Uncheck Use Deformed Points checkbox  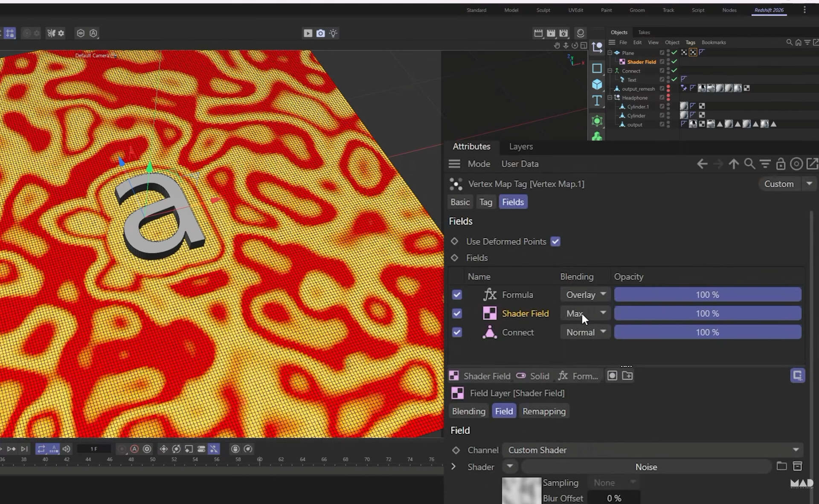click(555, 241)
